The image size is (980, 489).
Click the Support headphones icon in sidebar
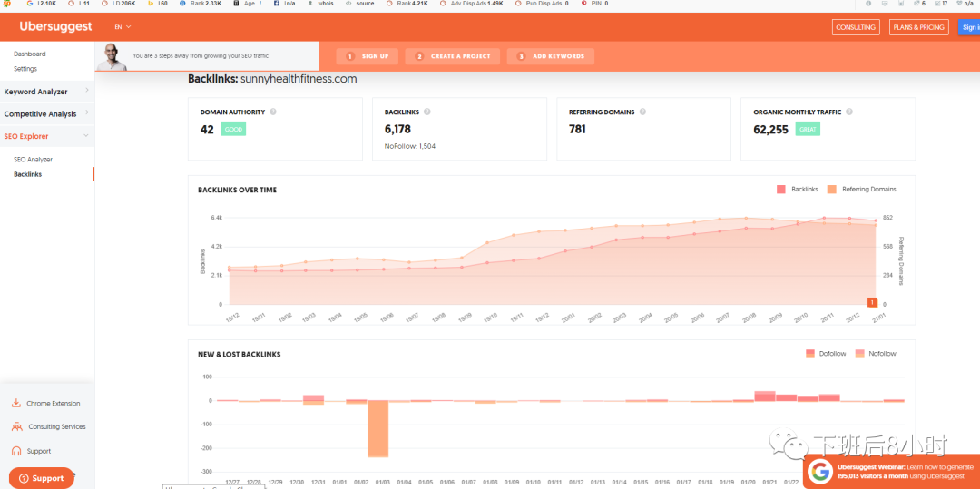16,451
